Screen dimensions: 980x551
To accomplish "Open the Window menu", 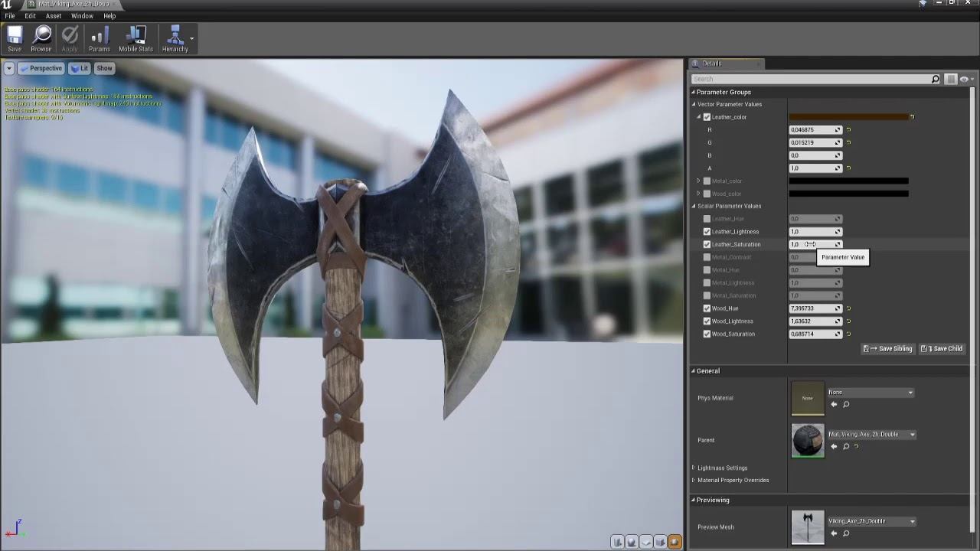I will click(82, 16).
